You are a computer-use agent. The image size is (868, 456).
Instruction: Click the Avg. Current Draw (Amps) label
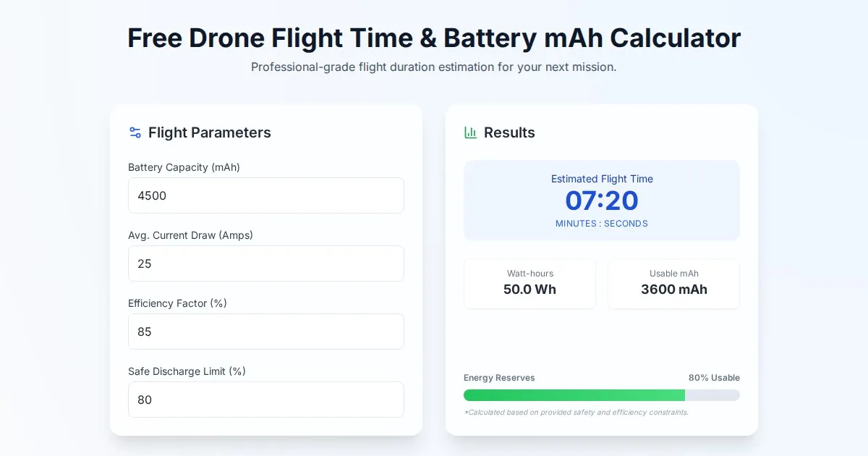coord(190,235)
